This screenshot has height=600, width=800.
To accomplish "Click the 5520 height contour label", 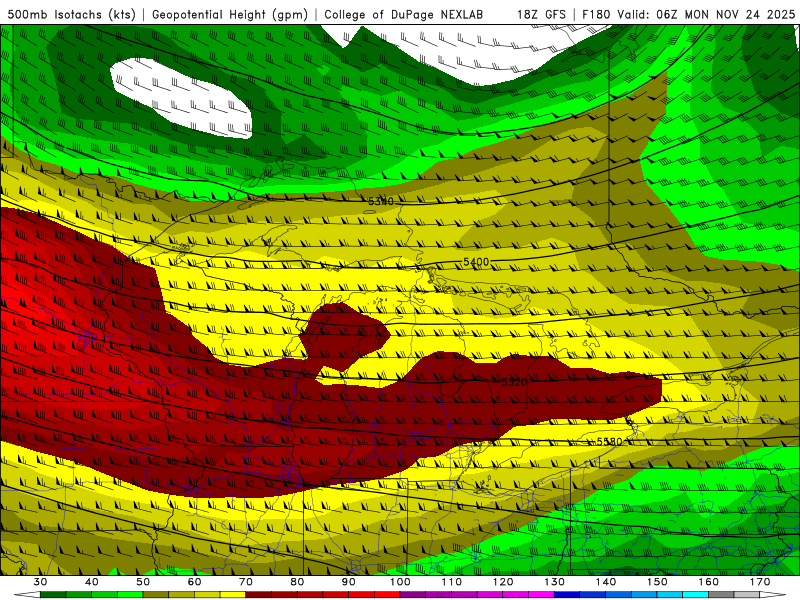I will 514,382.
